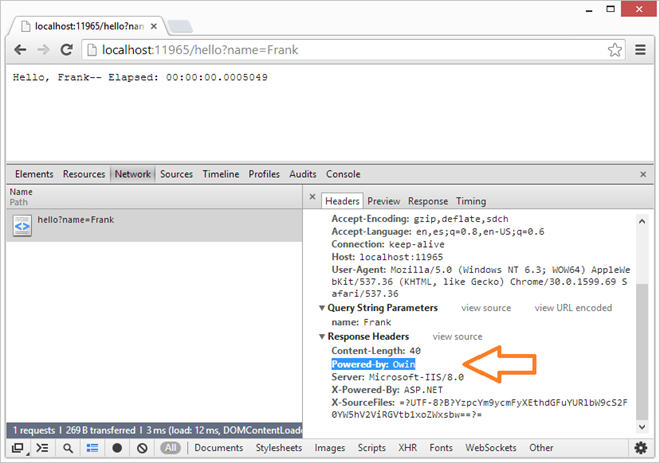
Task: Minimize the Chrome window
Action: 589,9
